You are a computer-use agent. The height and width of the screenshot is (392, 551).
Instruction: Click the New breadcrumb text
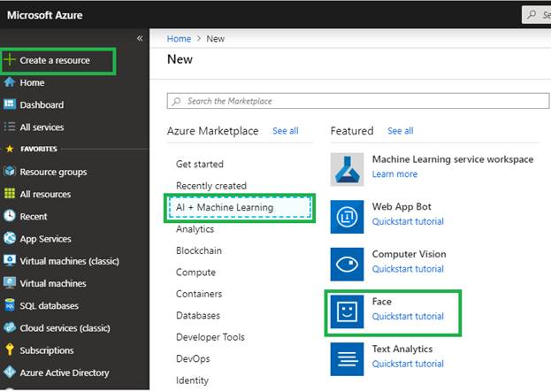pos(215,39)
